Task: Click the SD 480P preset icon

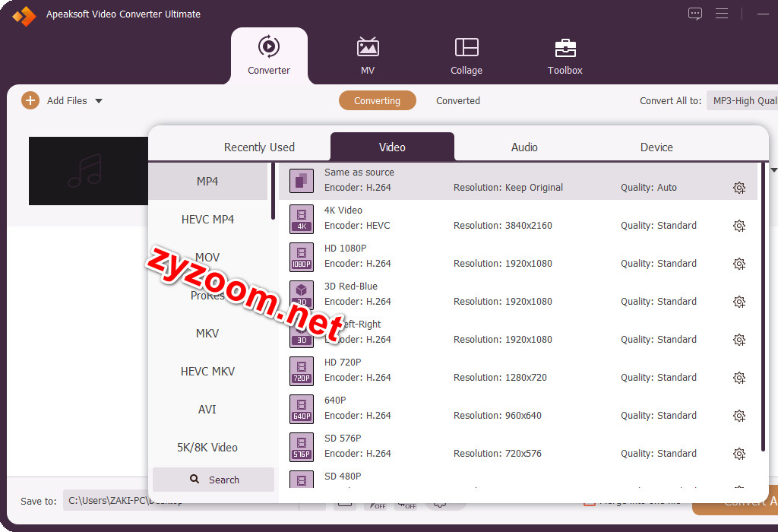Action: click(302, 480)
